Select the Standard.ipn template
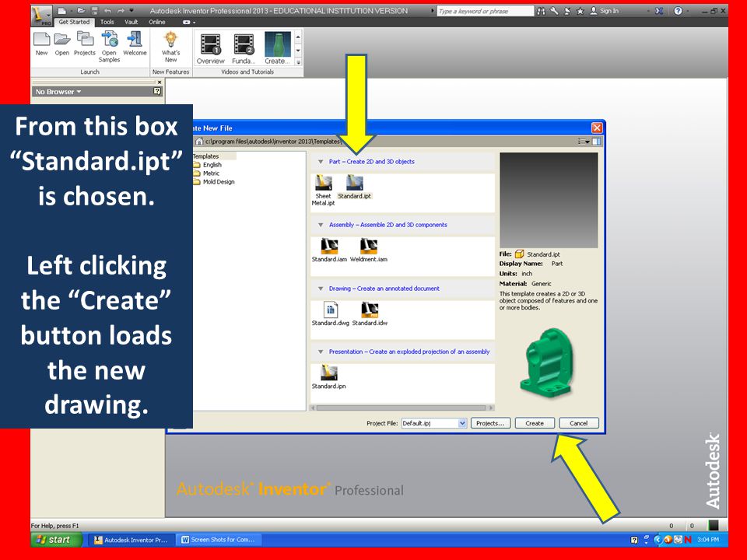 pos(328,377)
